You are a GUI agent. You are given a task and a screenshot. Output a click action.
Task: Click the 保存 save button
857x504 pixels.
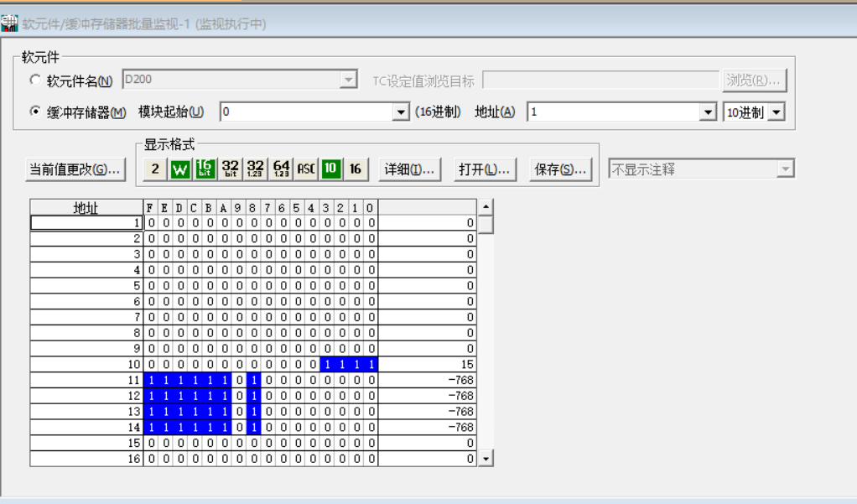tap(559, 169)
